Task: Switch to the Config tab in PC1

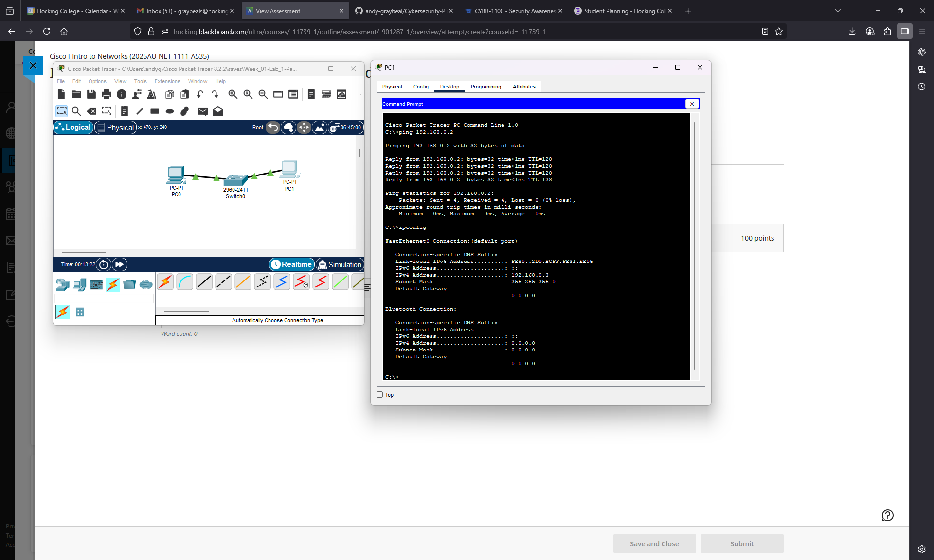Action: click(421, 87)
